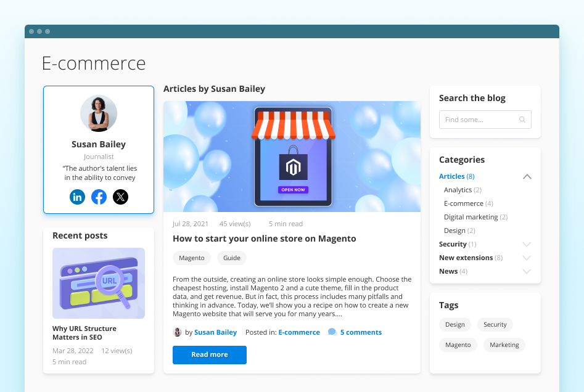The image size is (584, 392).
Task: Expand the New extensions category
Action: tap(527, 258)
